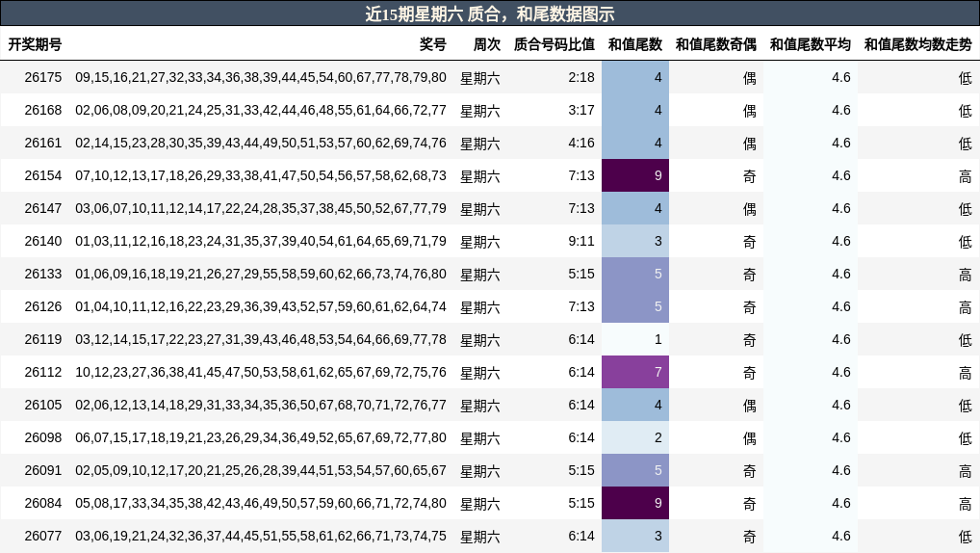Select the 周次 column header
The height and width of the screenshot is (553, 980).
tap(487, 44)
